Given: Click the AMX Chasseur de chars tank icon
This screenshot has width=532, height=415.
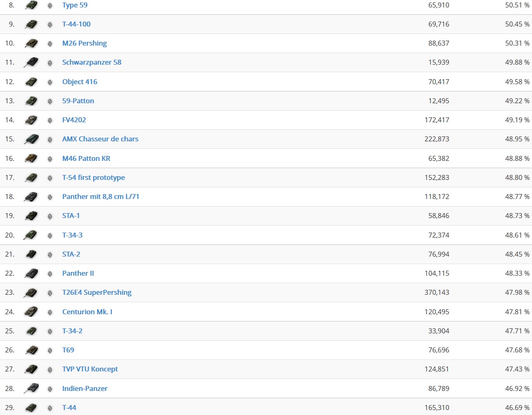Looking at the screenshot, I should (31, 139).
